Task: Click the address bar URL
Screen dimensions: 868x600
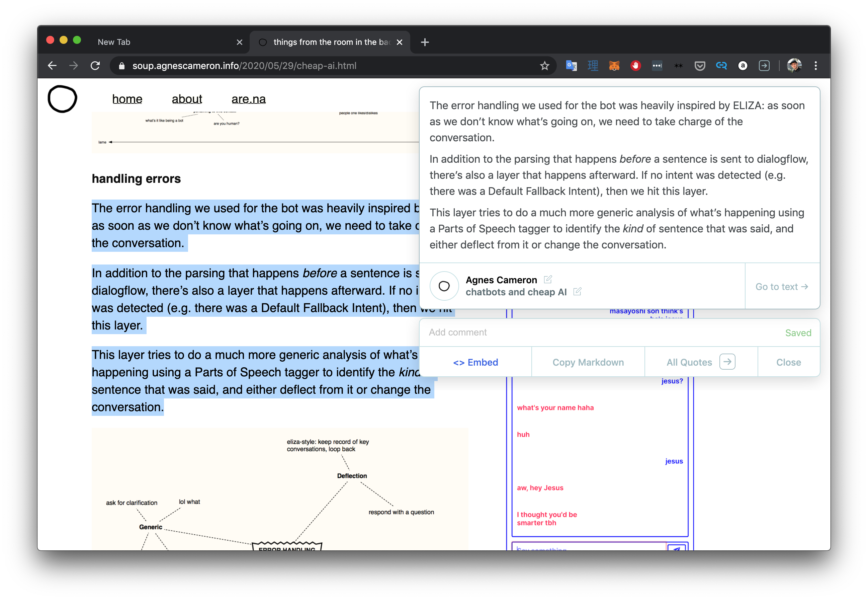Action: click(x=244, y=66)
